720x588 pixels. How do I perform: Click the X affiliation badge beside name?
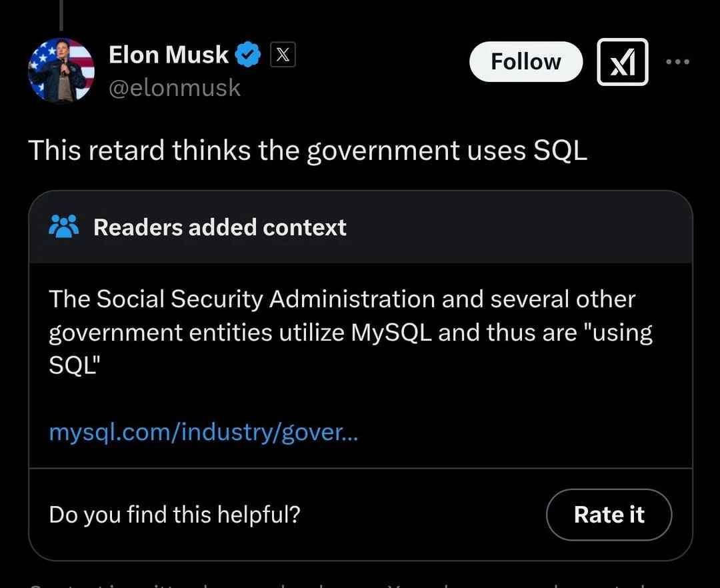pyautogui.click(x=283, y=56)
